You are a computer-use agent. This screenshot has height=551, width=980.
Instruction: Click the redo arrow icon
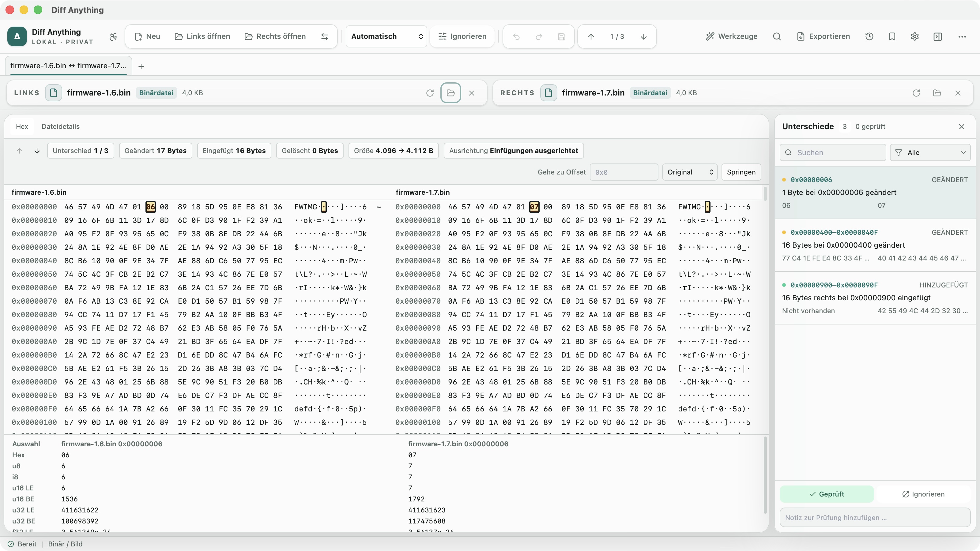coord(539,36)
